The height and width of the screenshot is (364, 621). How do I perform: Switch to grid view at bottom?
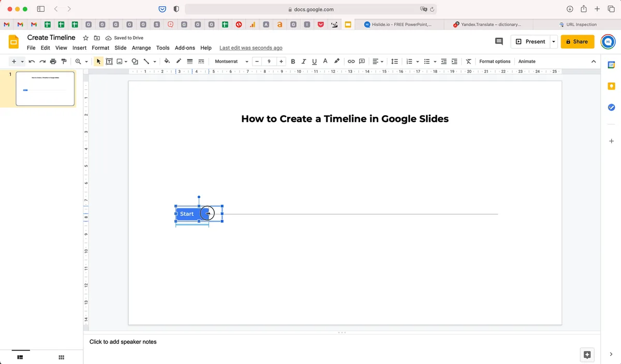click(61, 357)
